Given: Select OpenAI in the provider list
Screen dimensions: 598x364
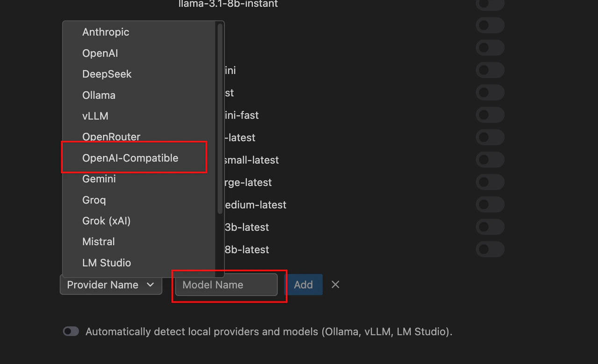Looking at the screenshot, I should [x=139, y=53].
